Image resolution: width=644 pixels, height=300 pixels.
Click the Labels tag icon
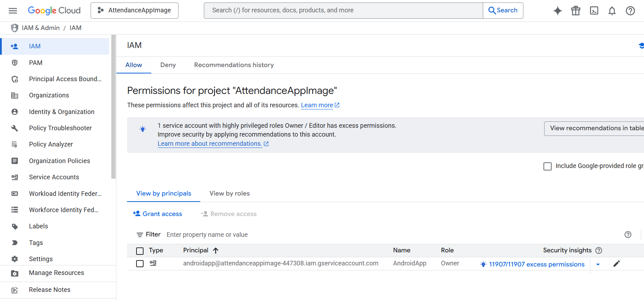tap(14, 226)
